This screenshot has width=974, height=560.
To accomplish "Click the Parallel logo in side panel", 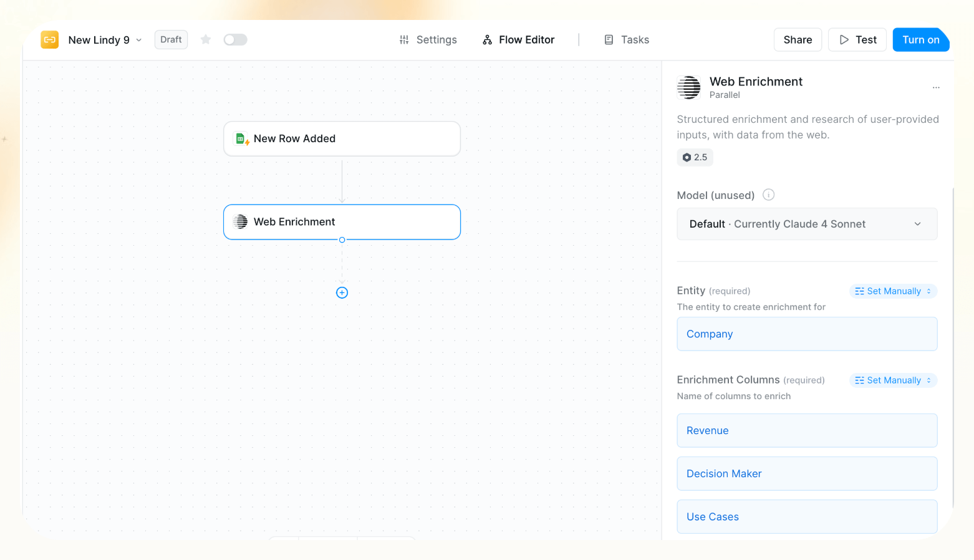I will (x=689, y=87).
